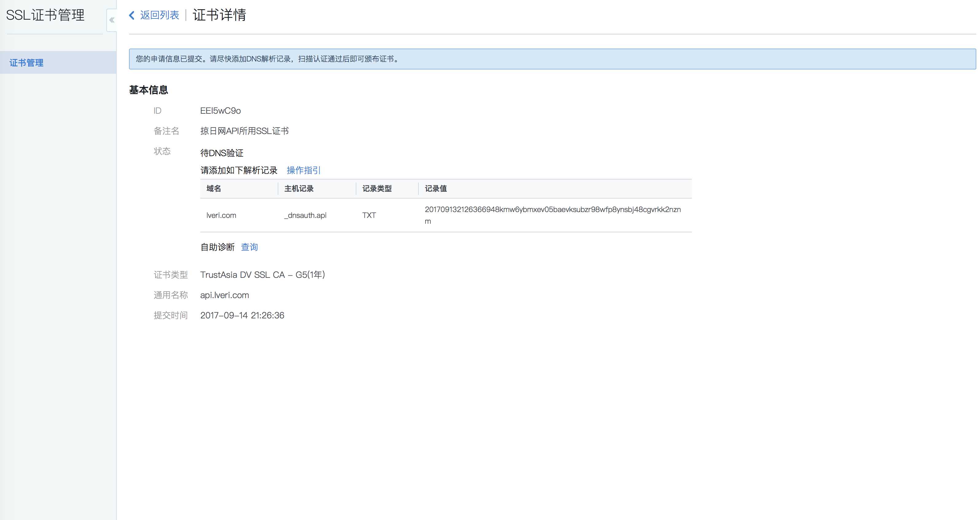Select submit time 2017-09-14 21:26:36
Viewport: 980px width, 520px height.
[242, 316]
